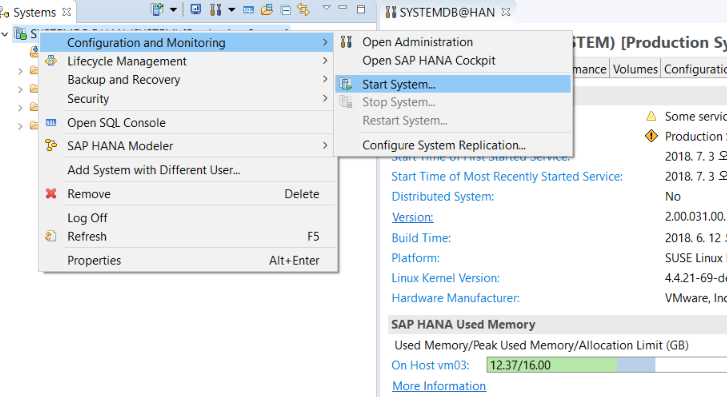The width and height of the screenshot is (727, 397).
Task: Select Configure System Replication
Action: tap(444, 145)
